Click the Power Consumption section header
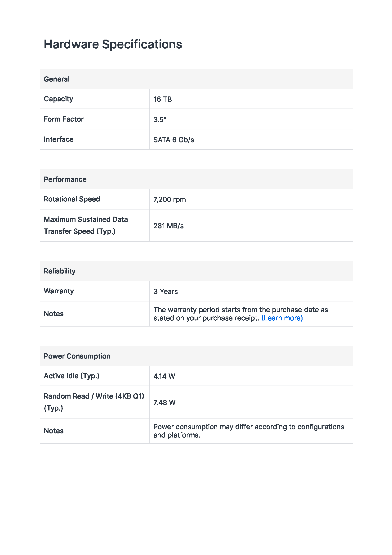 point(77,356)
